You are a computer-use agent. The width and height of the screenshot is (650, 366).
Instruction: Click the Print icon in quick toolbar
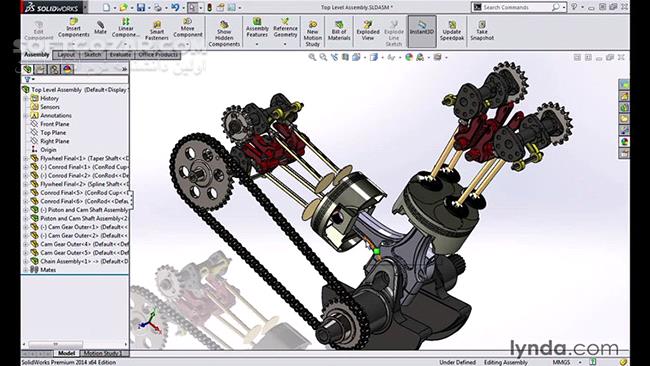158,7
